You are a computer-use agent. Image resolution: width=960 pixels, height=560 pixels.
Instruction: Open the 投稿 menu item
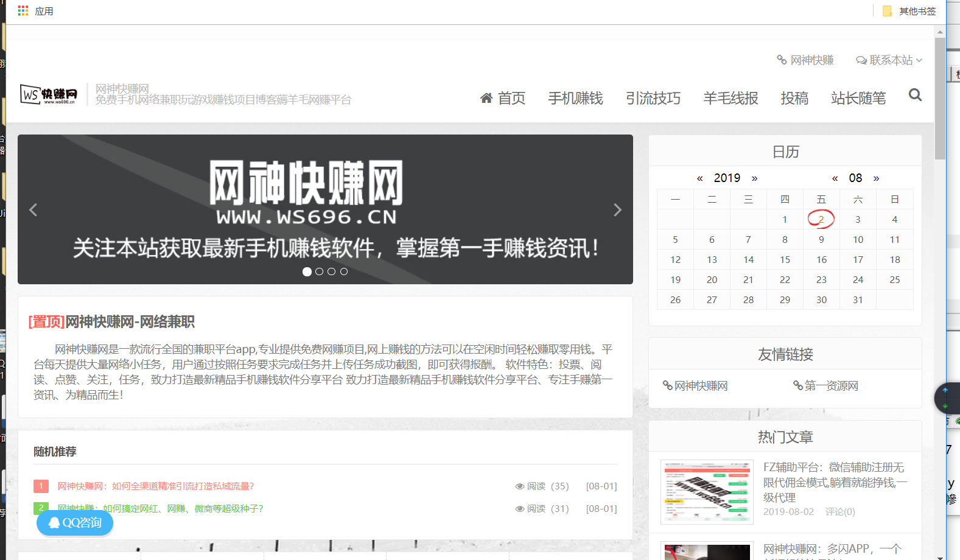pyautogui.click(x=794, y=98)
